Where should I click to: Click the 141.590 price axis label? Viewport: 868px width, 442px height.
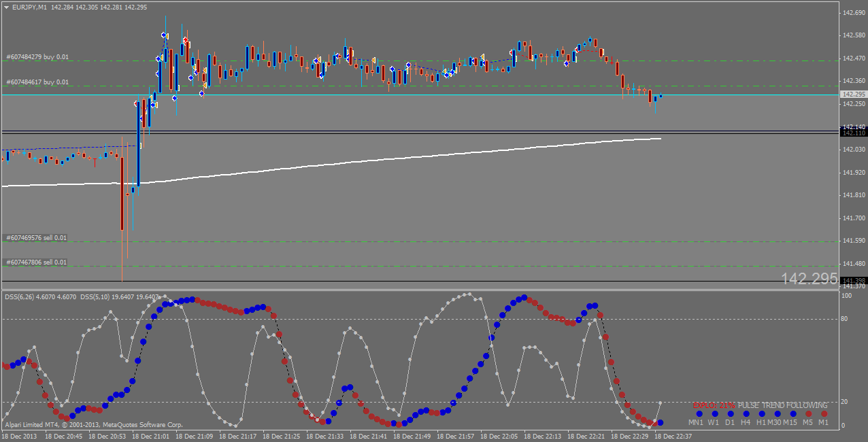[x=854, y=241]
